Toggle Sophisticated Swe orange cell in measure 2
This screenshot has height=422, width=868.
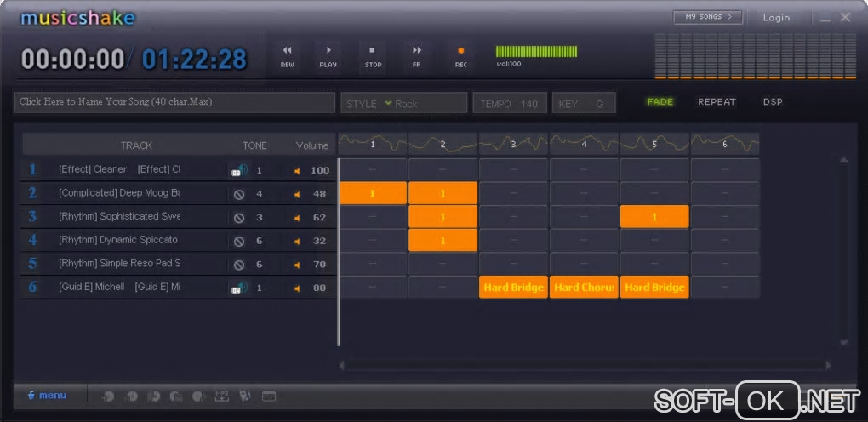443,217
